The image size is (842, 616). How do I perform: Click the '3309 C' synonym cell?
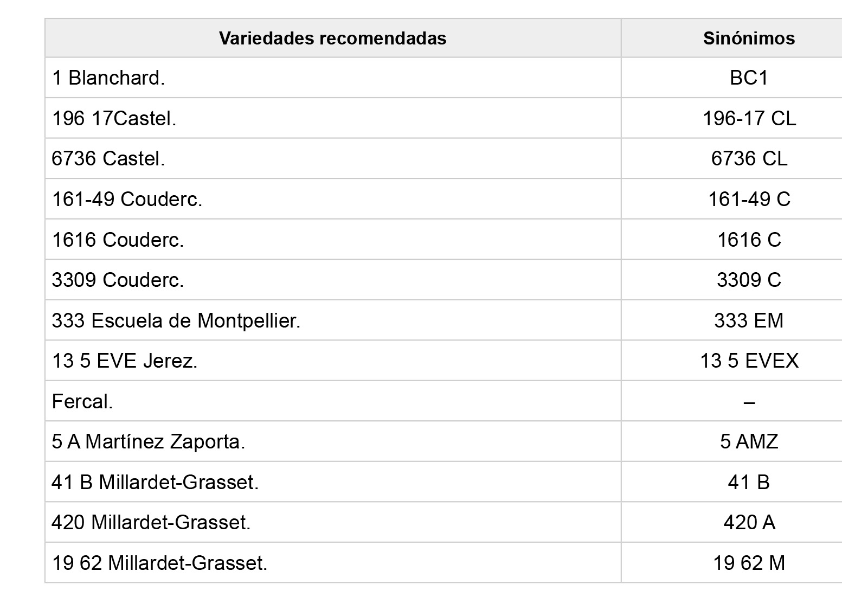[x=749, y=280]
